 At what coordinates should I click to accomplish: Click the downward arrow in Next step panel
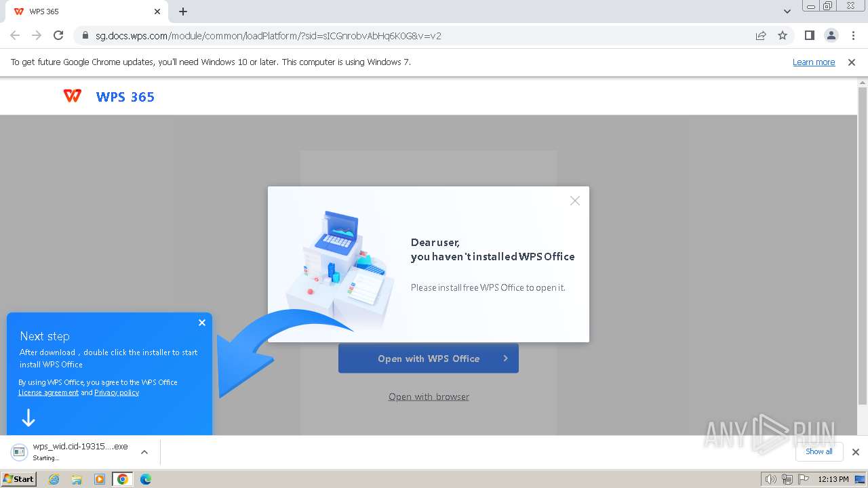pos(28,418)
